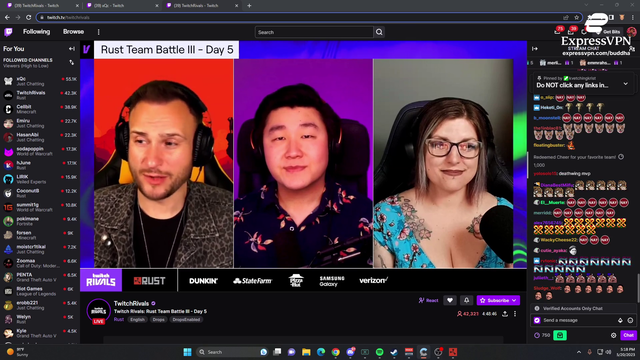Open Twitch inbox notifications icon

pyautogui.click(x=571, y=31)
